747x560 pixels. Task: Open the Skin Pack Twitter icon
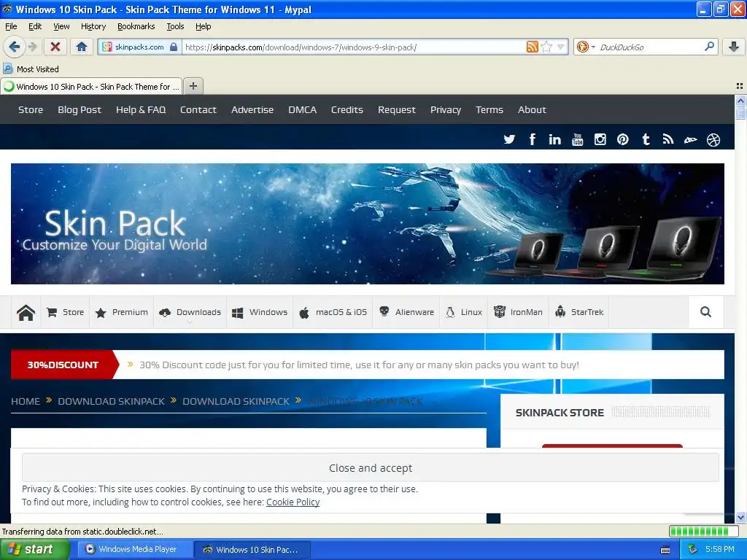[509, 139]
